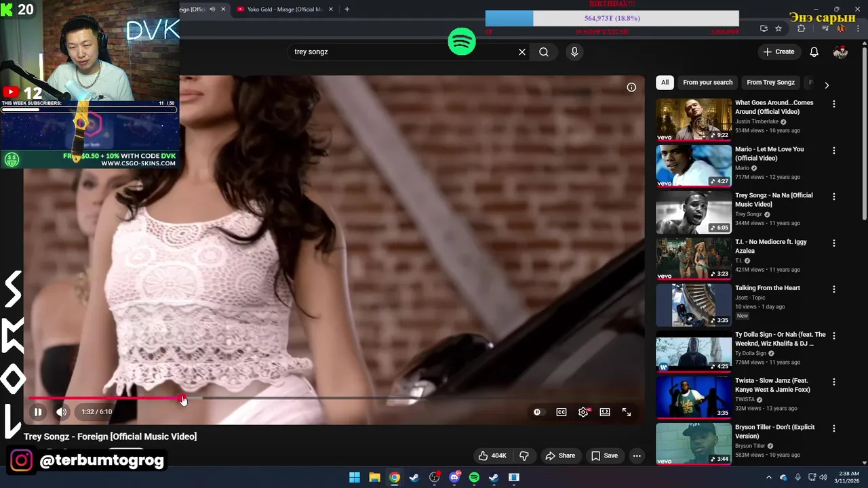The width and height of the screenshot is (868, 488).
Task: Open Spotify from taskbar
Action: [x=474, y=477]
